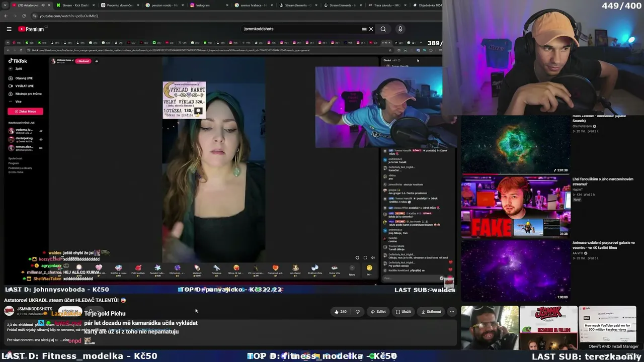The height and width of the screenshot is (362, 644).
Task: Open the TikTok logo in the video
Action: coord(18,61)
